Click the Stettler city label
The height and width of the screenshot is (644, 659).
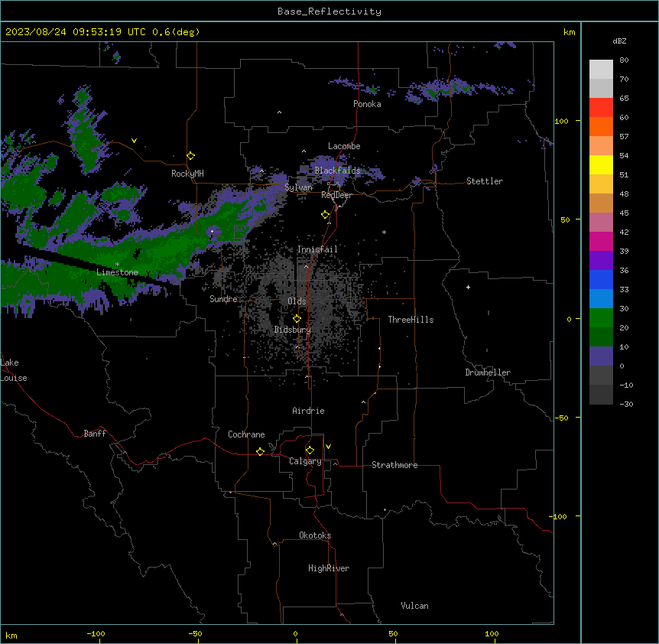(x=485, y=181)
